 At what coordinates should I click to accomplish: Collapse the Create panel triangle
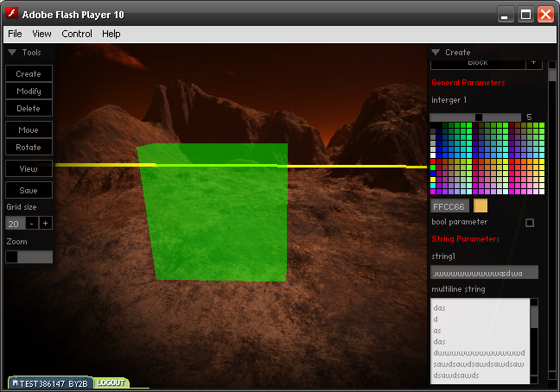[436, 53]
